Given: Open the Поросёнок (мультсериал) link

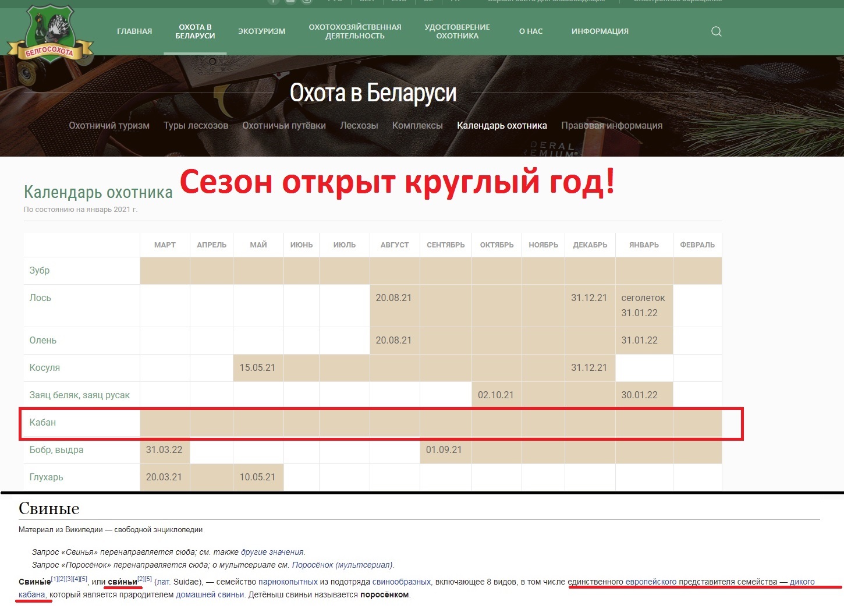Looking at the screenshot, I should click(x=342, y=565).
